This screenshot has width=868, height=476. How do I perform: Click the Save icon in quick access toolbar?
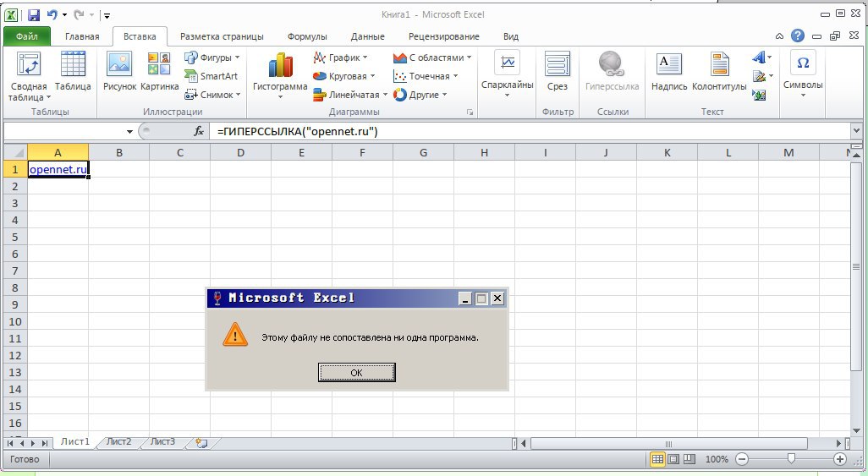pyautogui.click(x=34, y=15)
